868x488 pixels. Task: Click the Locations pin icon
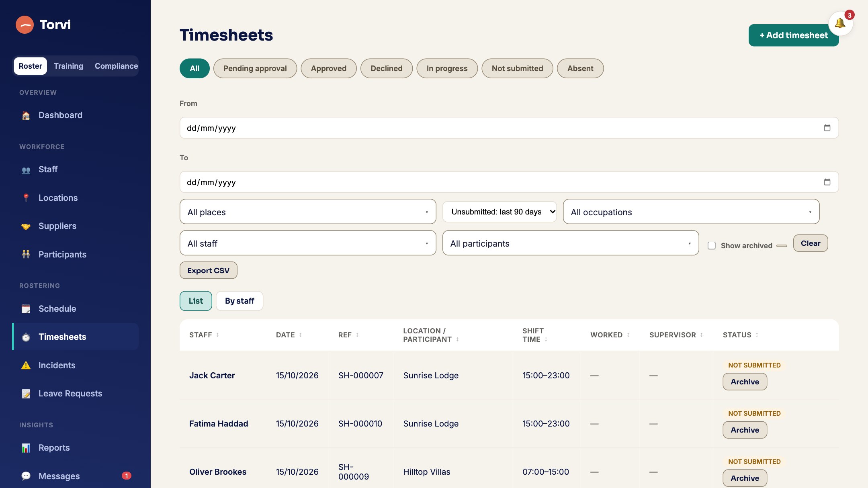point(26,198)
